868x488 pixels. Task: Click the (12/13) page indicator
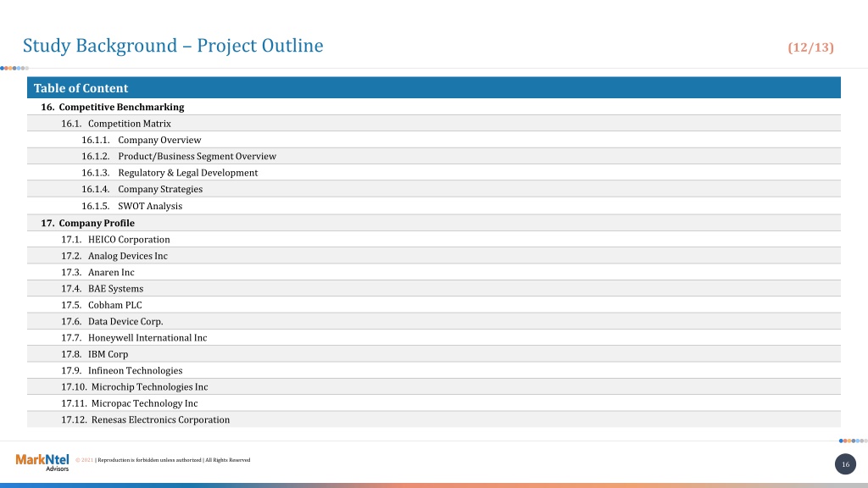point(810,47)
